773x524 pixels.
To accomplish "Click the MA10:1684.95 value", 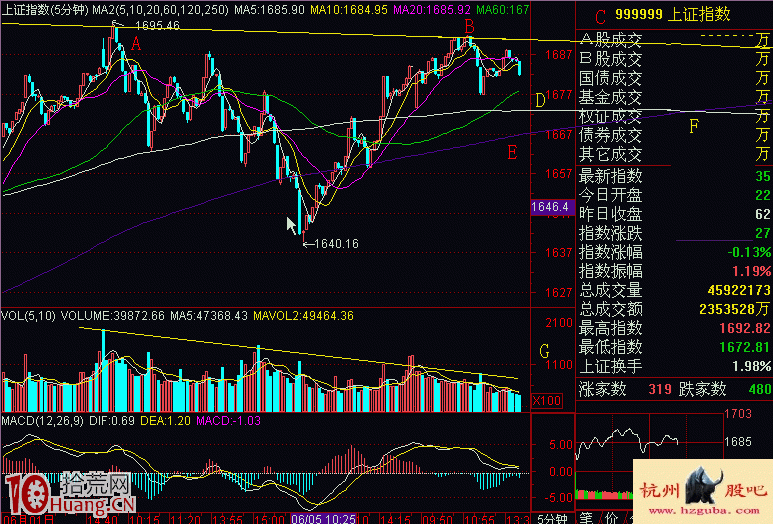I will (349, 9).
